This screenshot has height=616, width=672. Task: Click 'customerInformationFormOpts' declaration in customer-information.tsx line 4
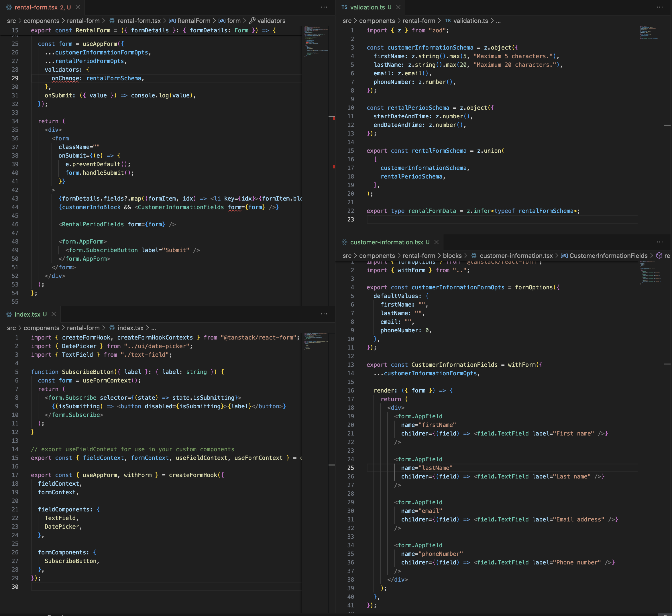coord(458,287)
